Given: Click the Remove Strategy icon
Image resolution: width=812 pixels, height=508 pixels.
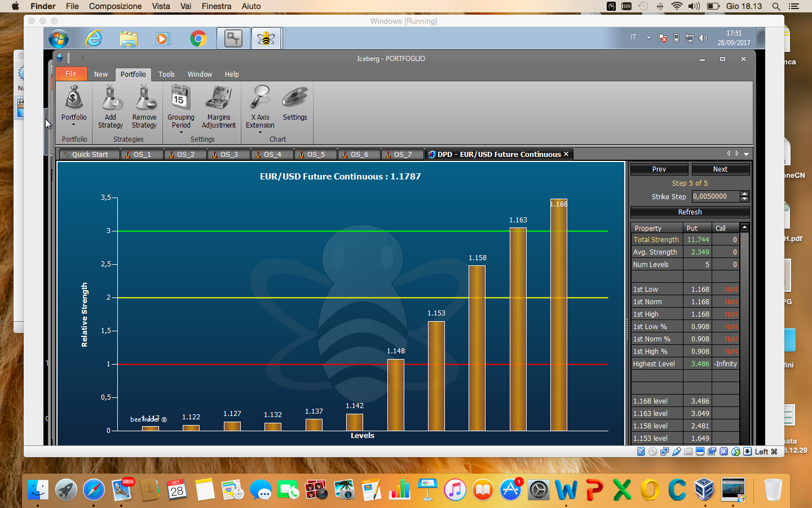Looking at the screenshot, I should coord(145,98).
